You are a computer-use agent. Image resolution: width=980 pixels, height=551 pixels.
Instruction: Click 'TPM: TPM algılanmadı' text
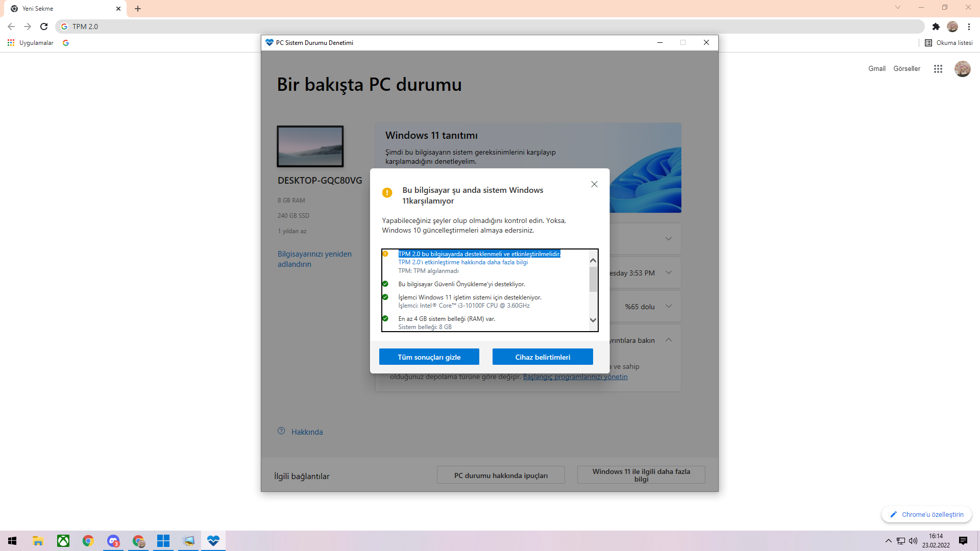point(428,271)
